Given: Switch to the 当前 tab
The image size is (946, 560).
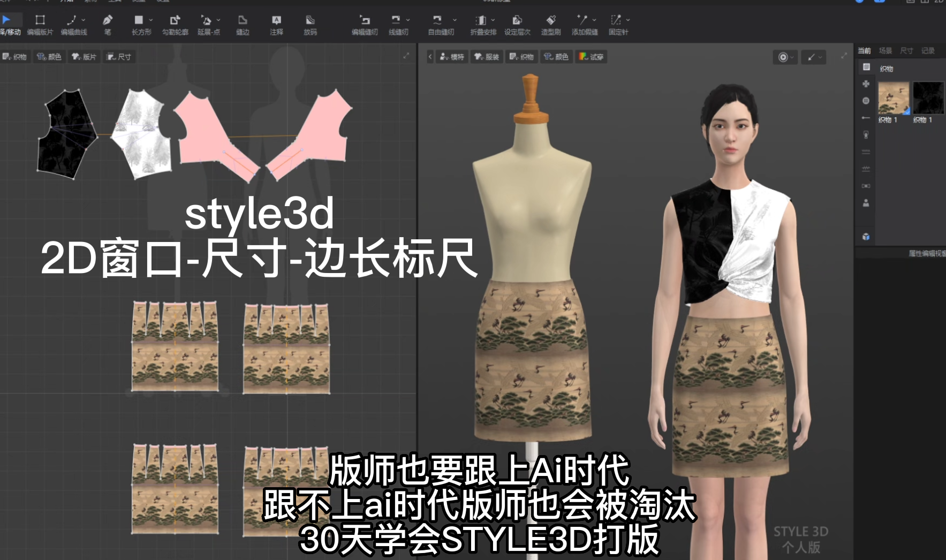Looking at the screenshot, I should tap(864, 51).
